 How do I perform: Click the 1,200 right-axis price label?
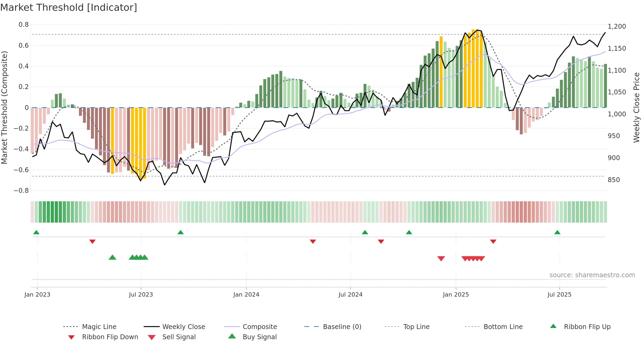(x=617, y=27)
